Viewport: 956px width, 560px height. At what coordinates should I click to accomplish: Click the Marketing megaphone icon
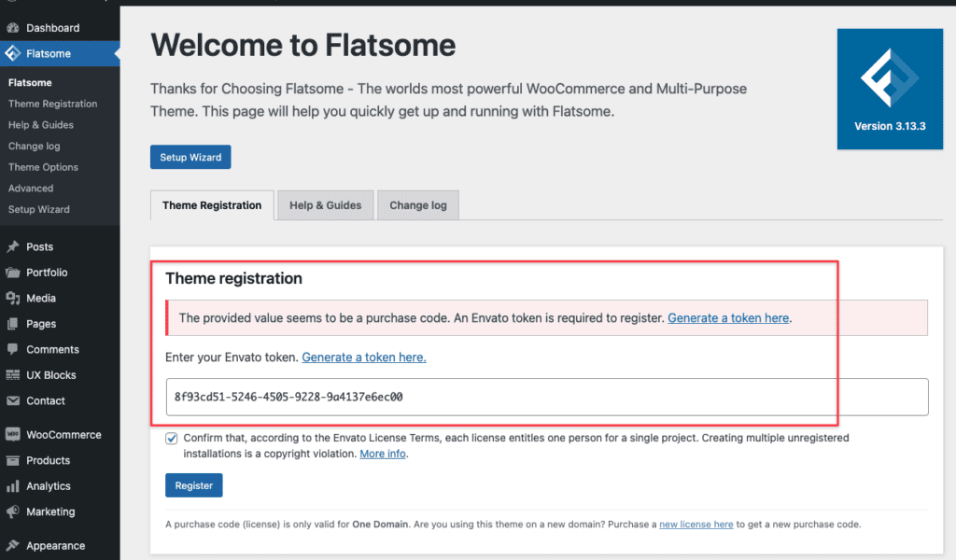point(13,511)
